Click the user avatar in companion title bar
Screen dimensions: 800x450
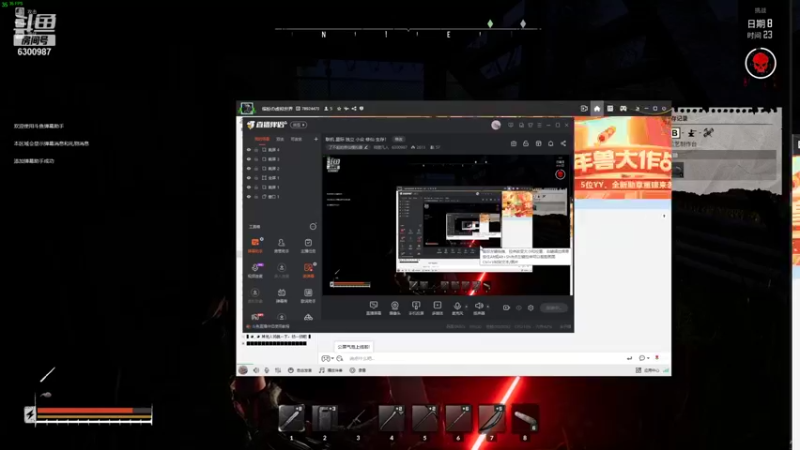tap(496, 125)
